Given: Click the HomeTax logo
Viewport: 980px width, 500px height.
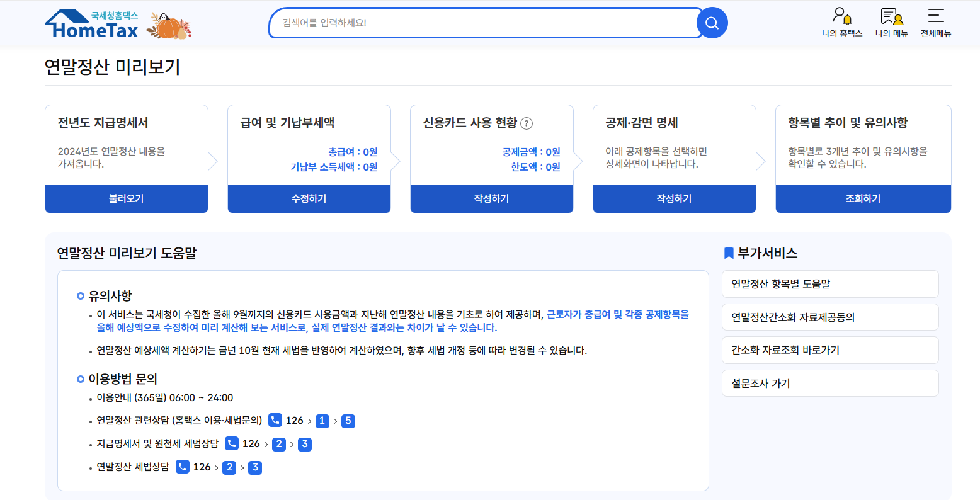Looking at the screenshot, I should point(92,22).
